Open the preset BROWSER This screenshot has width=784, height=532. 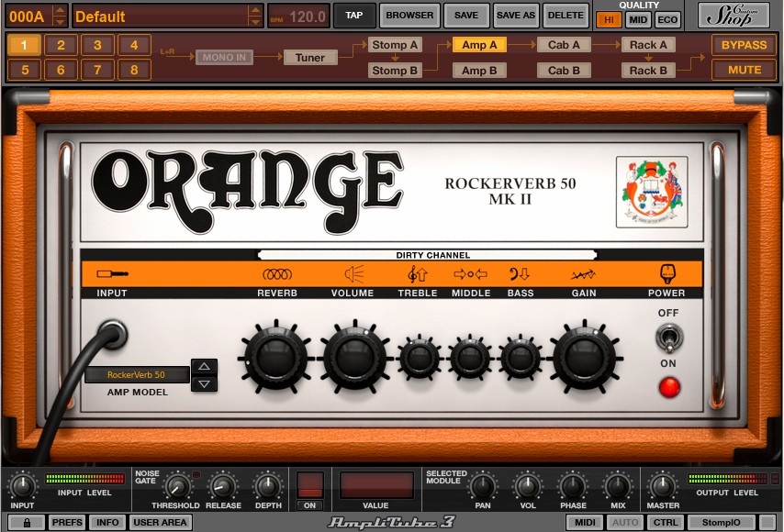[x=409, y=16]
